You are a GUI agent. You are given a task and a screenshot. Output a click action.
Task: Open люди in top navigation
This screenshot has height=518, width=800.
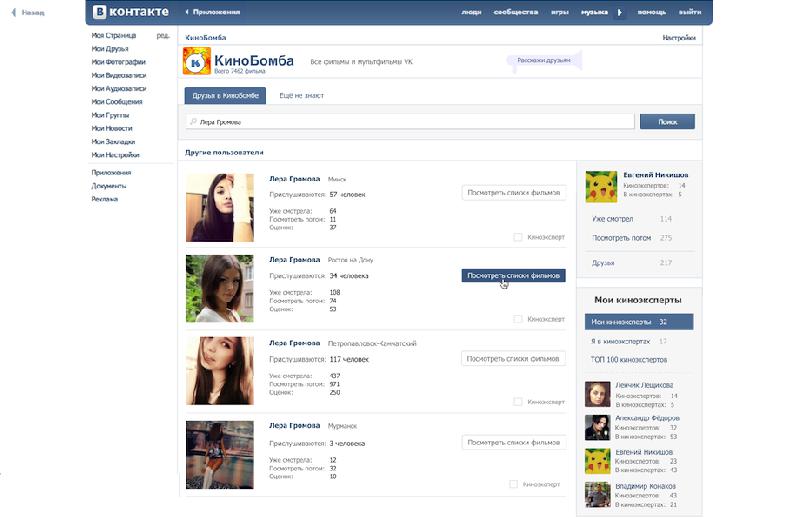click(471, 12)
